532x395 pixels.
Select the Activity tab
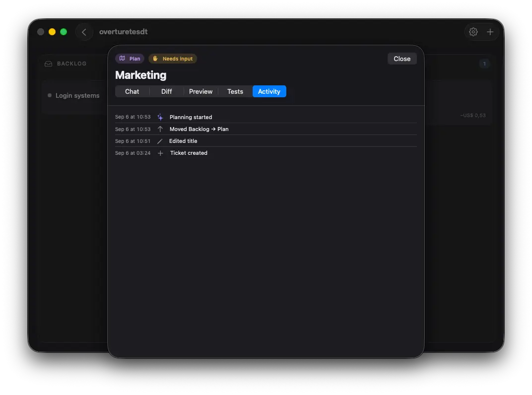(269, 91)
